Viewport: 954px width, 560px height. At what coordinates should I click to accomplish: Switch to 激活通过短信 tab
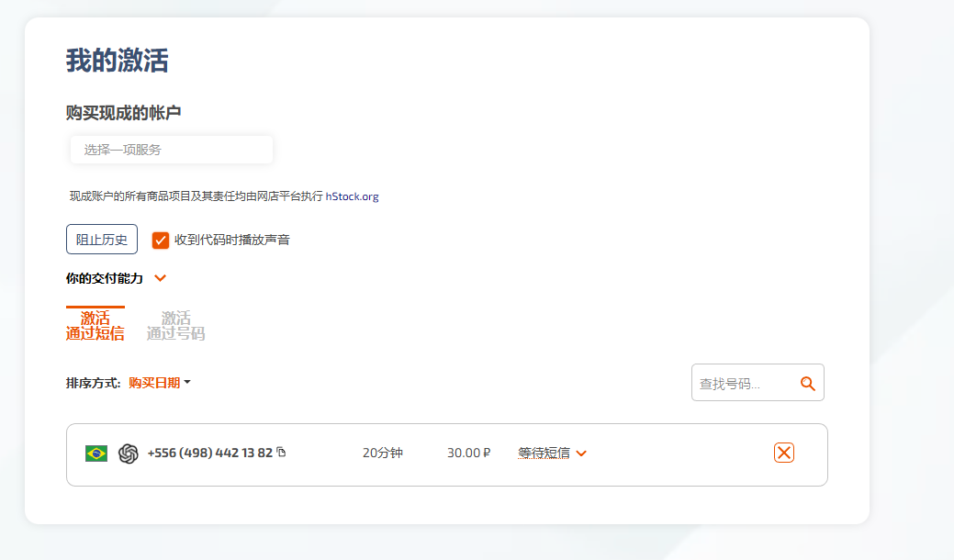tap(95, 325)
